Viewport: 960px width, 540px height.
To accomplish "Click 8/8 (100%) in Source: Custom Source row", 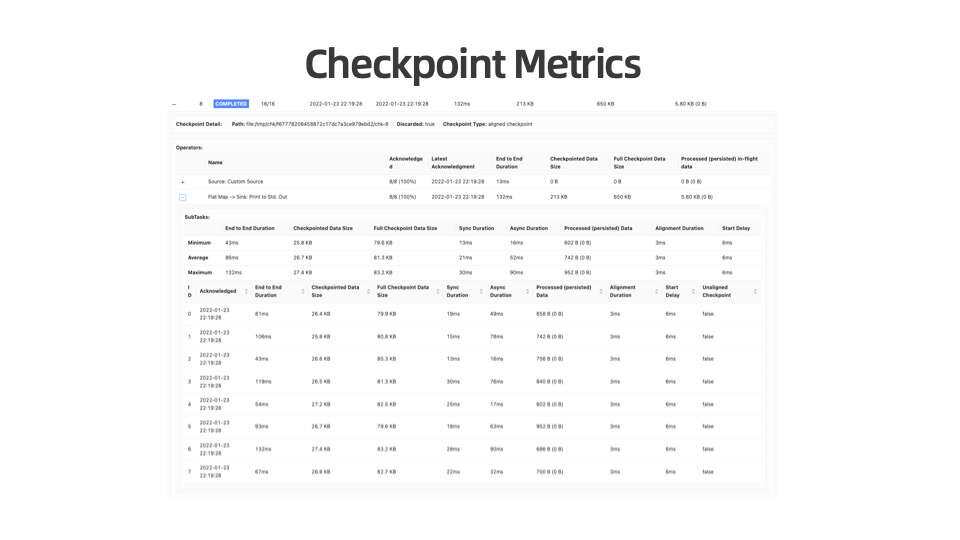I will (x=402, y=182).
